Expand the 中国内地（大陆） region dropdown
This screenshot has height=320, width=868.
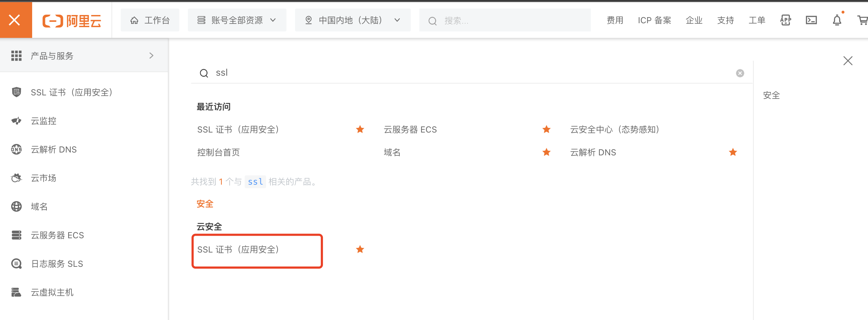(x=353, y=20)
